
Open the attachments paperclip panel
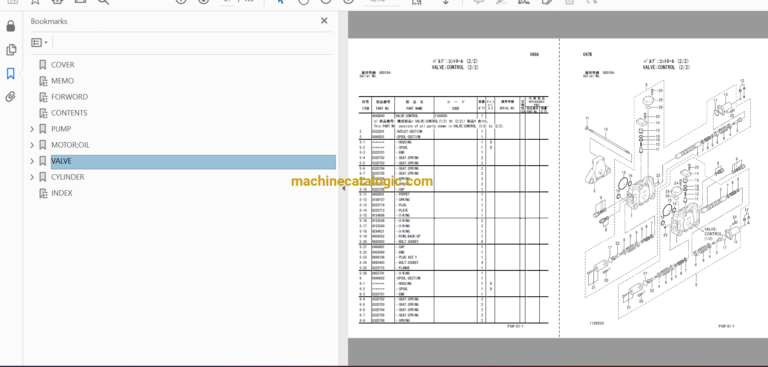click(x=10, y=97)
